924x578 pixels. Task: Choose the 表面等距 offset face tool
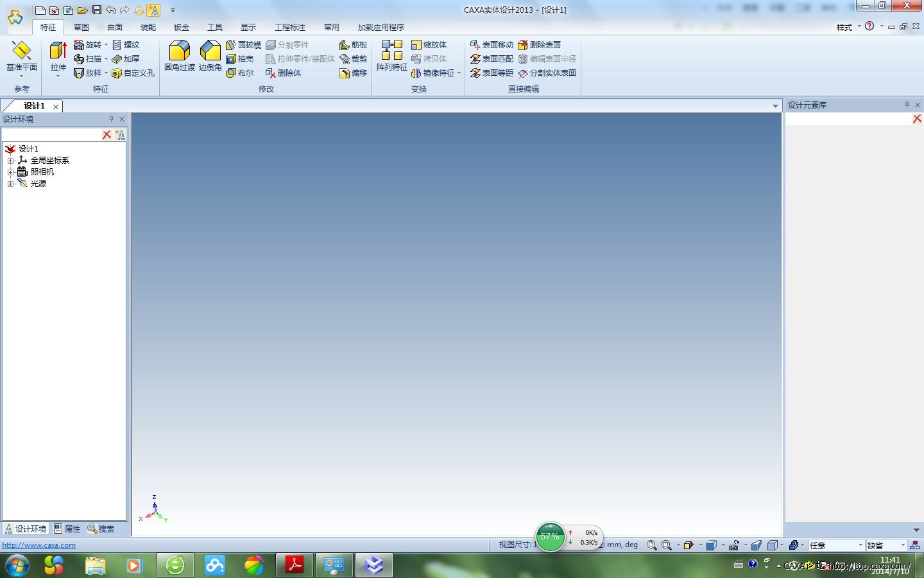(492, 73)
